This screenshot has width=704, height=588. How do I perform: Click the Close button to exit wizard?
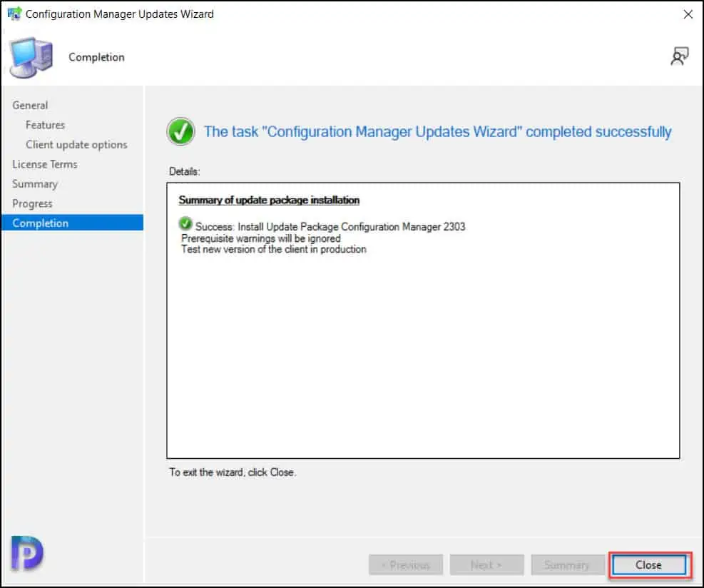[x=649, y=564]
